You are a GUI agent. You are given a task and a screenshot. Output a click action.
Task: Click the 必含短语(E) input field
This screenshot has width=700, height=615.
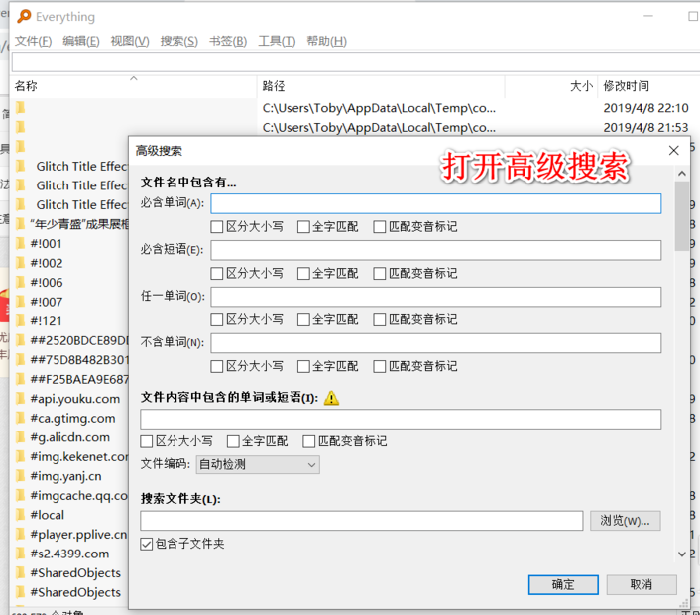[x=436, y=250]
